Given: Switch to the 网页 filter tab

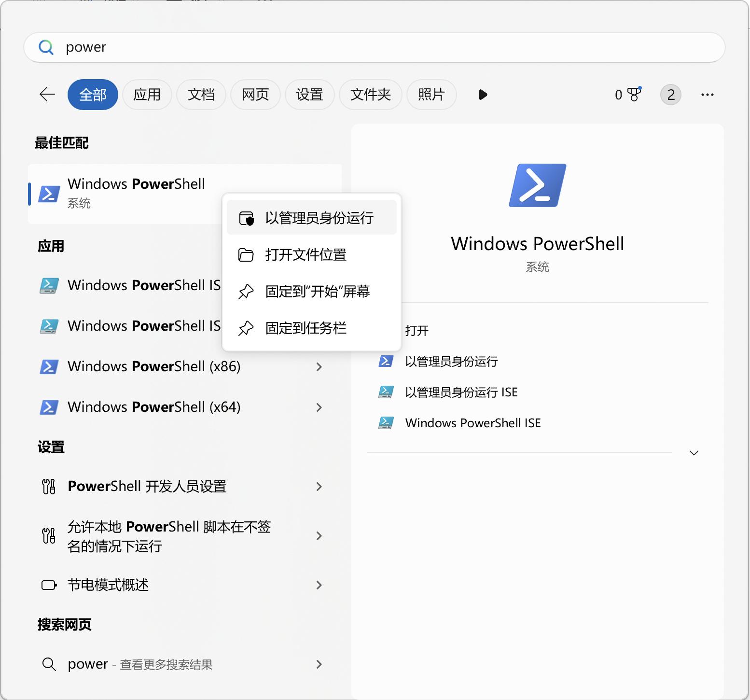Looking at the screenshot, I should pyautogui.click(x=255, y=95).
